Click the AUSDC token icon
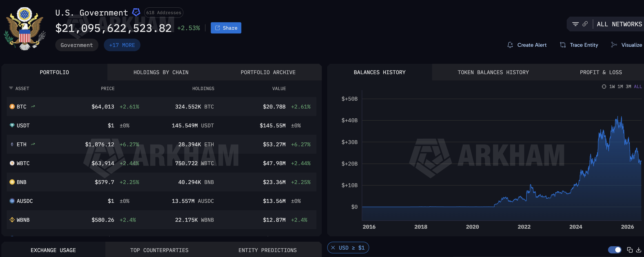 [x=12, y=201]
